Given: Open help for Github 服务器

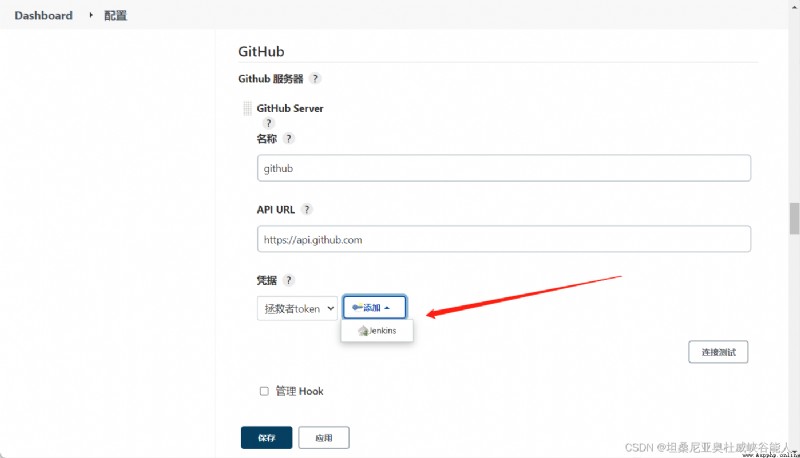Looking at the screenshot, I should click(x=315, y=79).
